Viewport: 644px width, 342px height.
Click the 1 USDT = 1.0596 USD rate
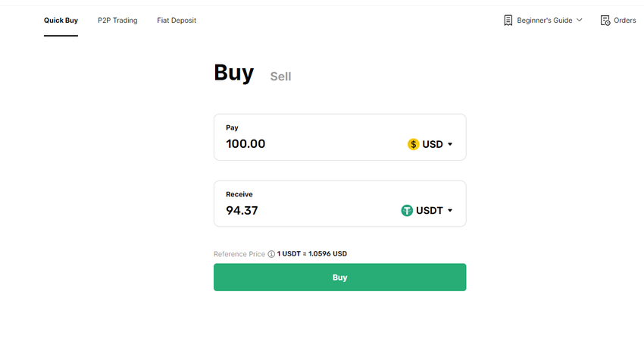[x=312, y=254]
